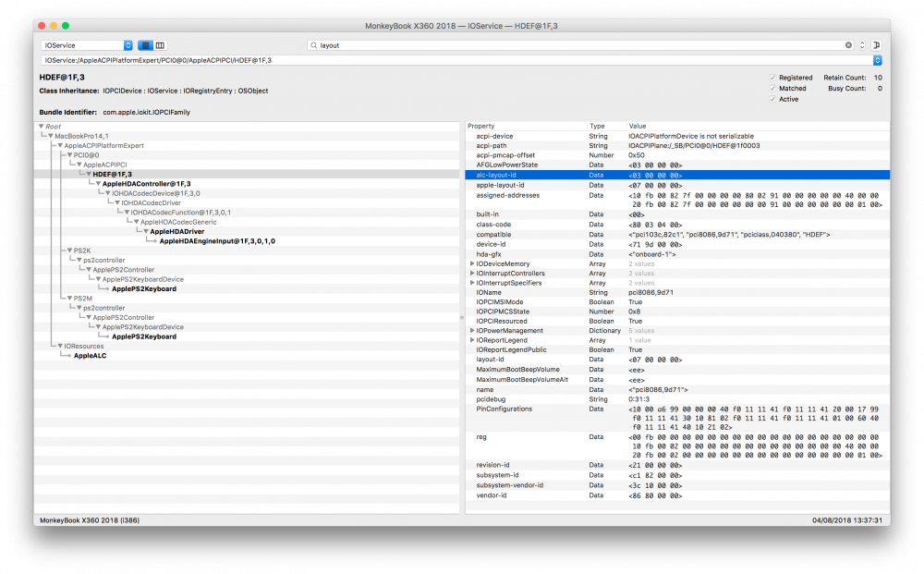Collapse the PS2M node
The height and width of the screenshot is (574, 924).
(69, 299)
